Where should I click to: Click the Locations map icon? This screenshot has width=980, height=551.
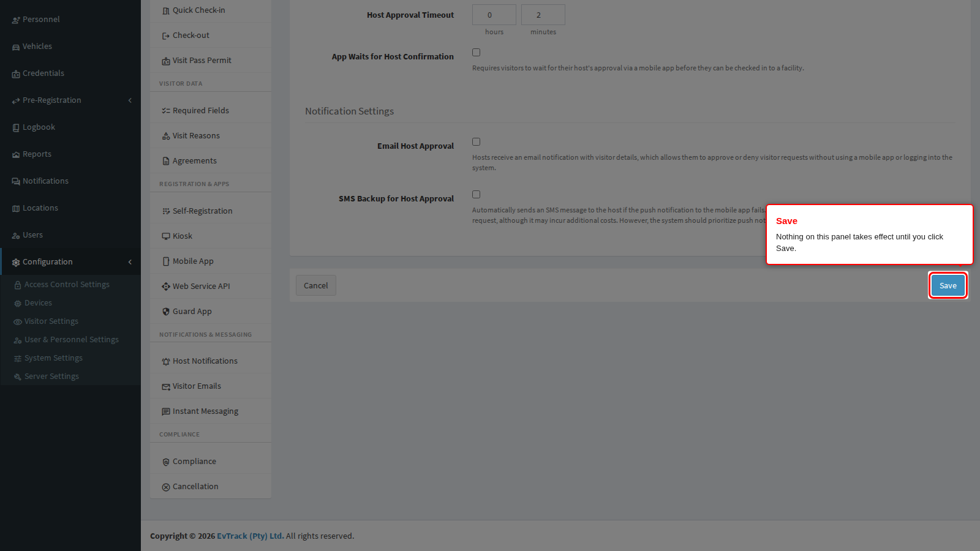tap(16, 209)
